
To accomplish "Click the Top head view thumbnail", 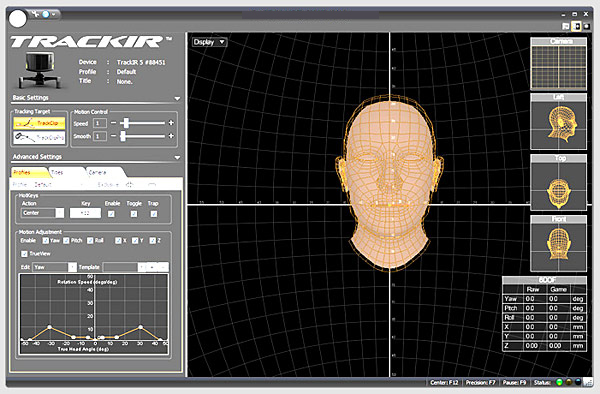I will click(x=558, y=182).
